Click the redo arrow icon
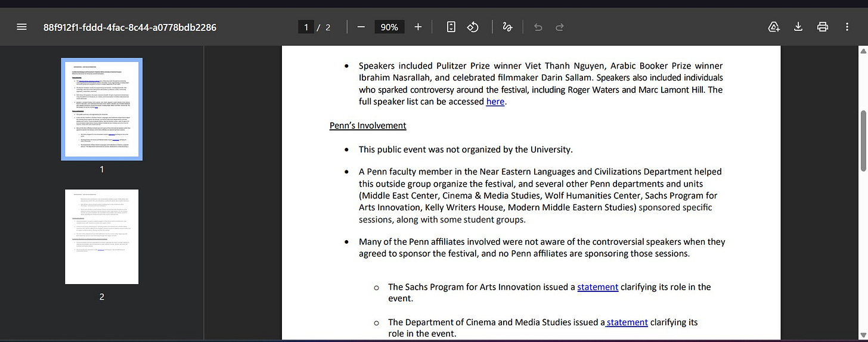This screenshot has width=868, height=342. pos(560,27)
